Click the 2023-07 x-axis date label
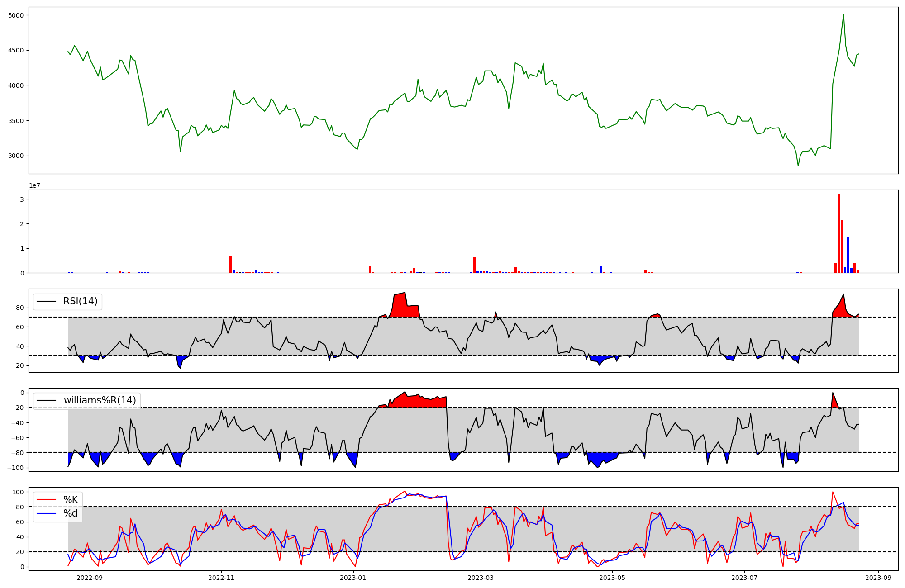This screenshot has width=905, height=588. click(x=744, y=578)
